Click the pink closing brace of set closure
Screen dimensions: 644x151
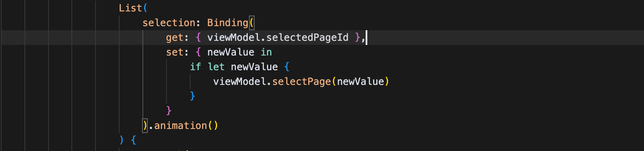(x=169, y=111)
